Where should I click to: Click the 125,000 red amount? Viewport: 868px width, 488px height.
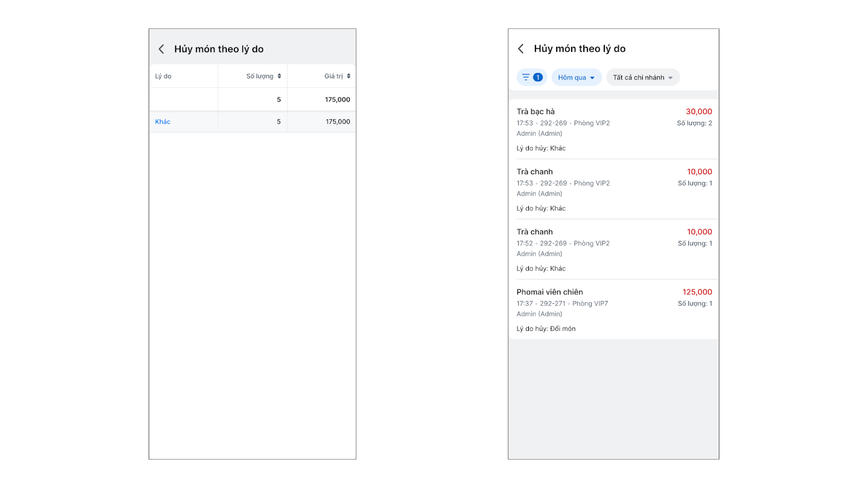[697, 292]
